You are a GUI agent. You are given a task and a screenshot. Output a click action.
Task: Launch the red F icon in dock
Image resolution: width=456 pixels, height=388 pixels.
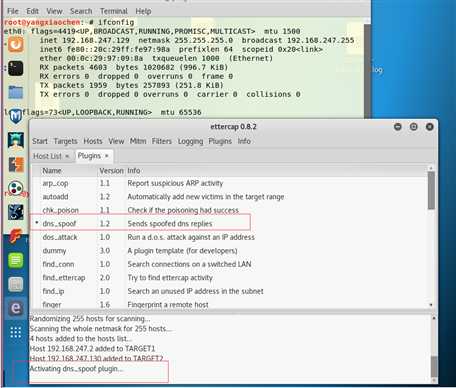pos(16,236)
